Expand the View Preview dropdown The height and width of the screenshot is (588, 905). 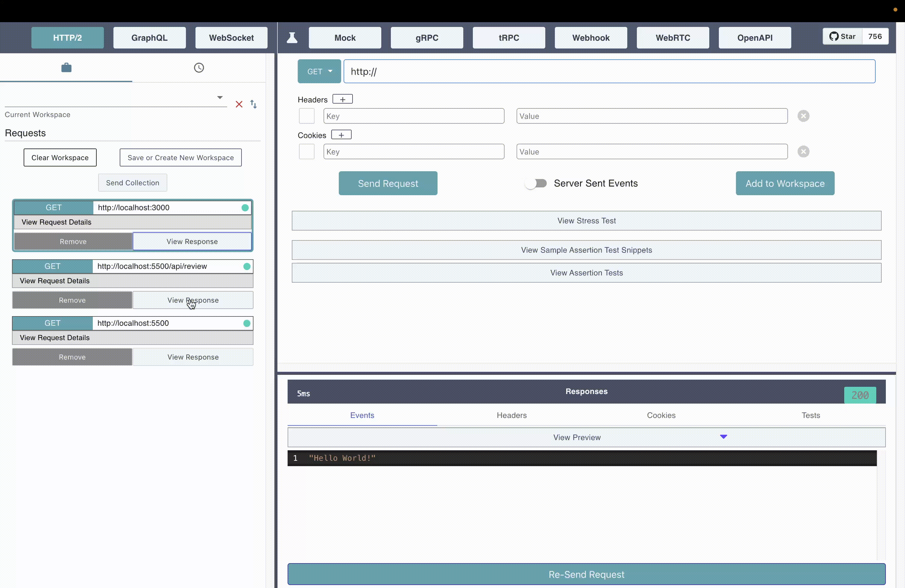coord(724,436)
